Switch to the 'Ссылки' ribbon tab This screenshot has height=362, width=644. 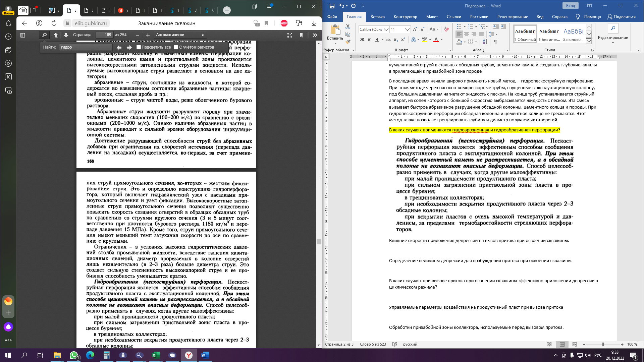454,16
